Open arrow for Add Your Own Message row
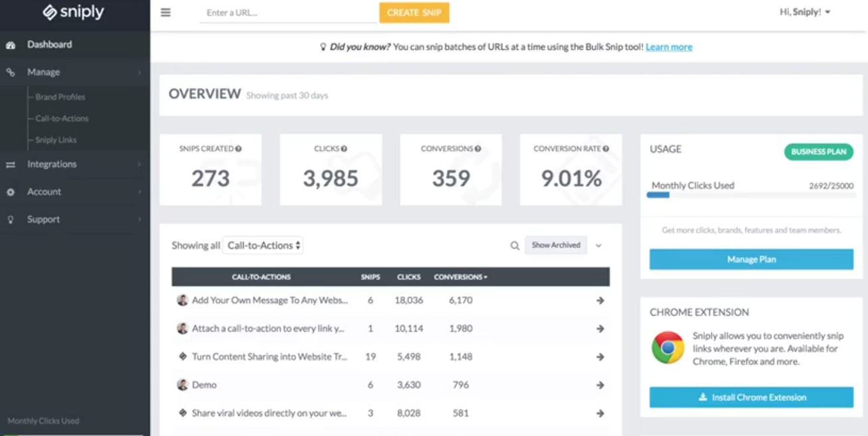 click(x=600, y=300)
